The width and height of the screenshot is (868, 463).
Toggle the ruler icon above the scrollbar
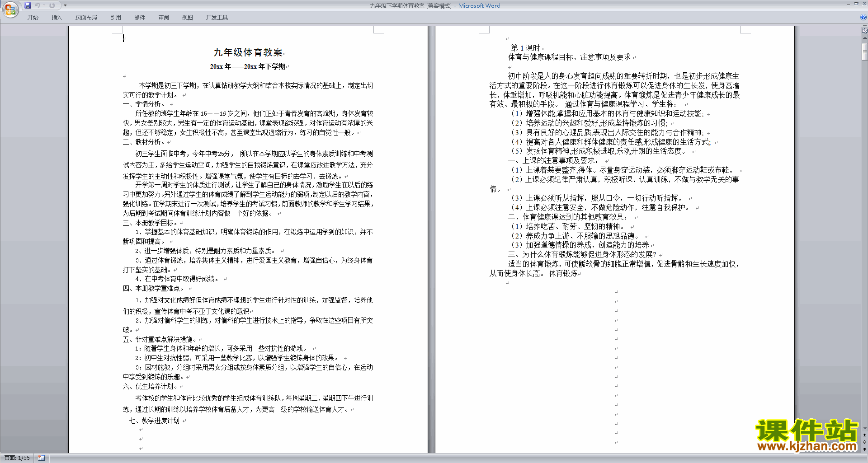[x=865, y=31]
